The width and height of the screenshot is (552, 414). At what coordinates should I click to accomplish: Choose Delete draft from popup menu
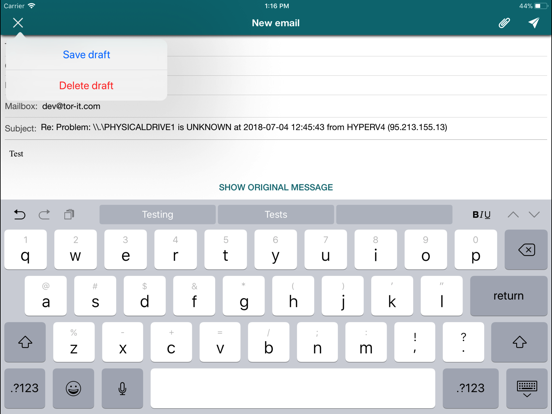coord(86,86)
